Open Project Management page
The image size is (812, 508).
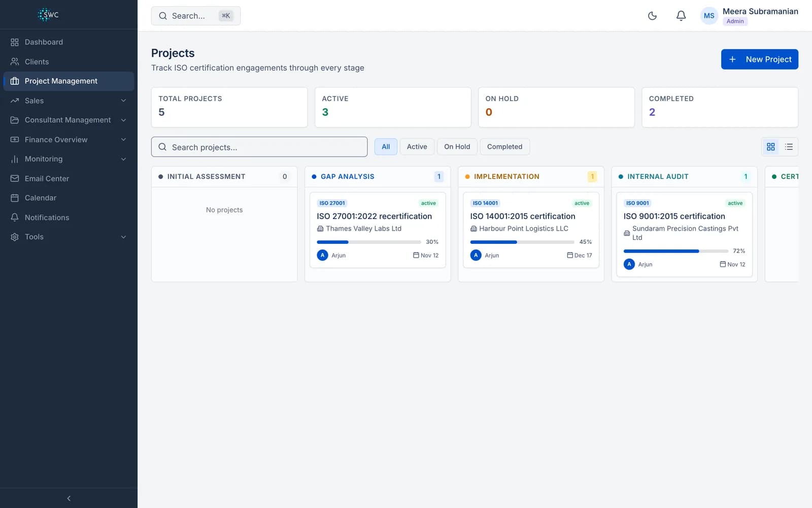click(69, 81)
